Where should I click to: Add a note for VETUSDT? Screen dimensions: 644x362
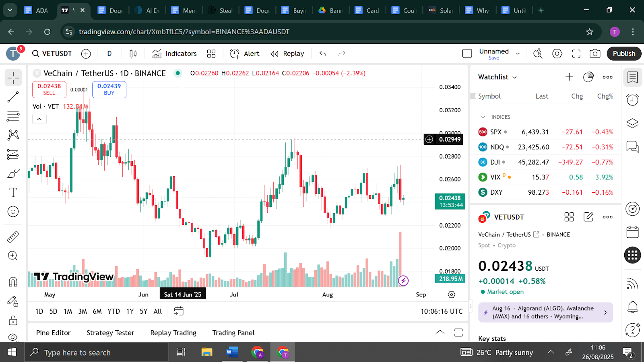588,217
